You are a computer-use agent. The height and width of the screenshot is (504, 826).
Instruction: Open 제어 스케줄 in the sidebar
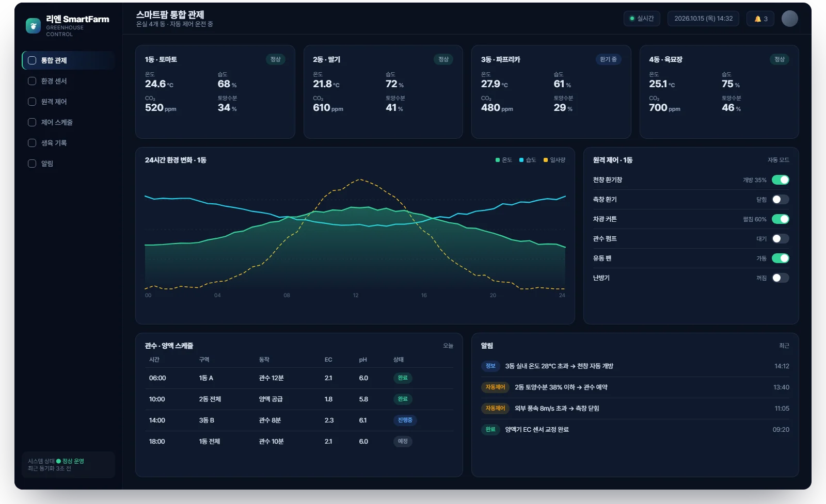point(68,122)
